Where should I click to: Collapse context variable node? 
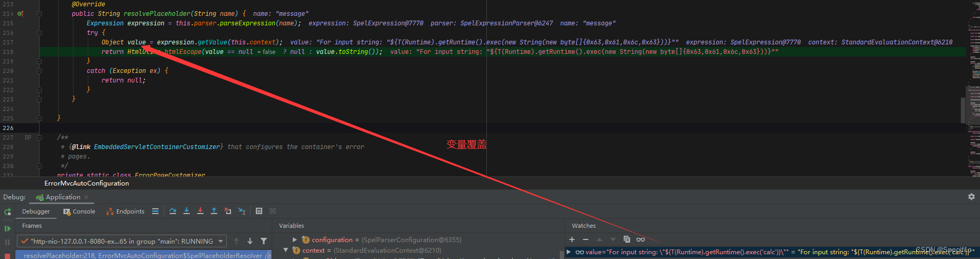point(286,251)
